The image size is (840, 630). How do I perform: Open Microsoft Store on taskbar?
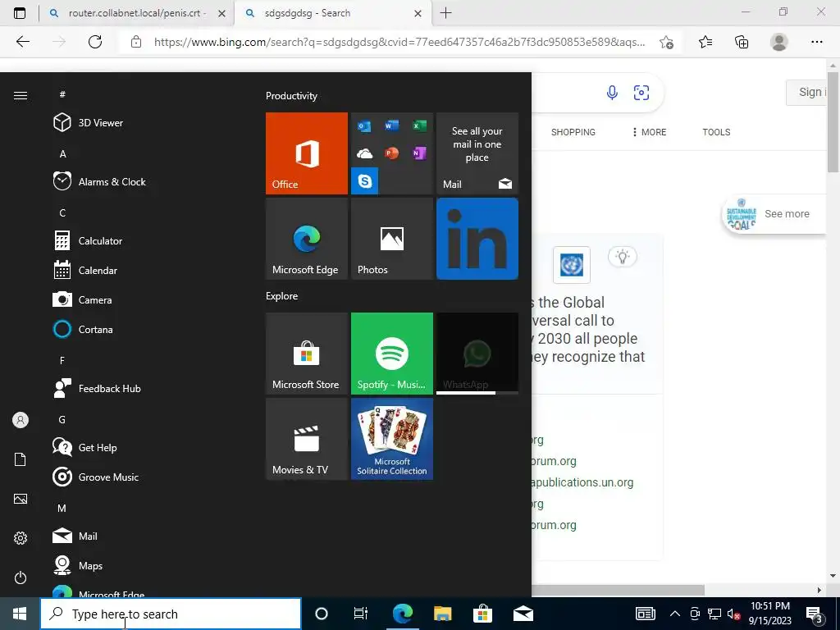[x=482, y=614]
